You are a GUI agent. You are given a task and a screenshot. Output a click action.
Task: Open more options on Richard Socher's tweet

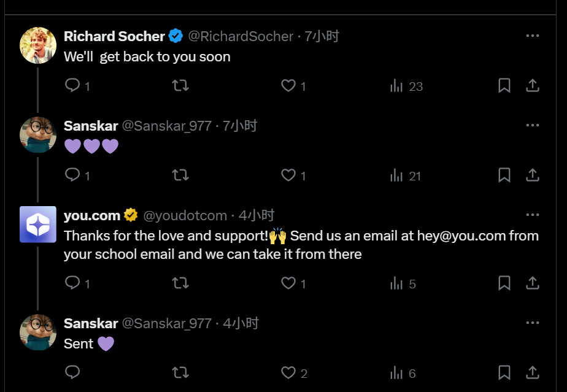coord(533,36)
